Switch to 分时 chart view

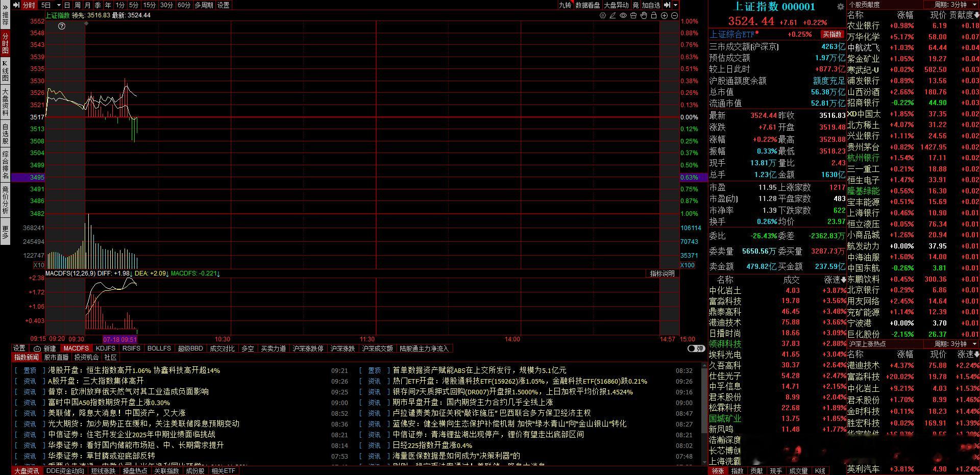[29, 5]
